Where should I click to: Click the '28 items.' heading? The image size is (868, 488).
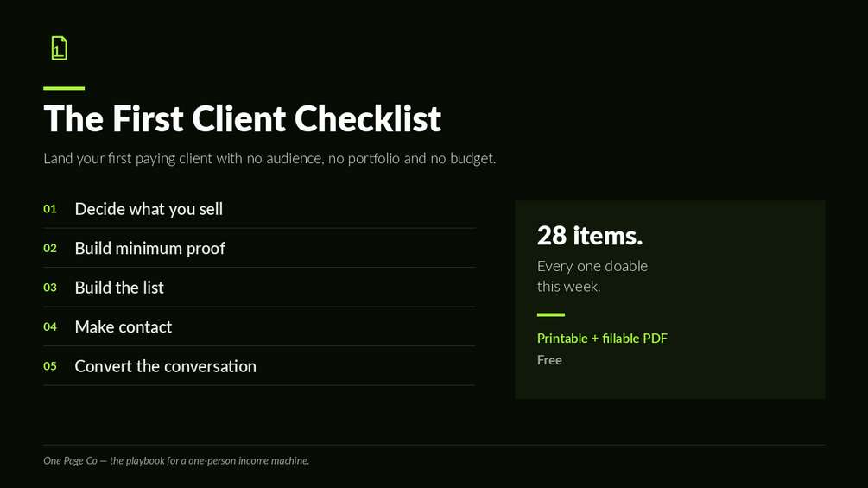pos(590,236)
